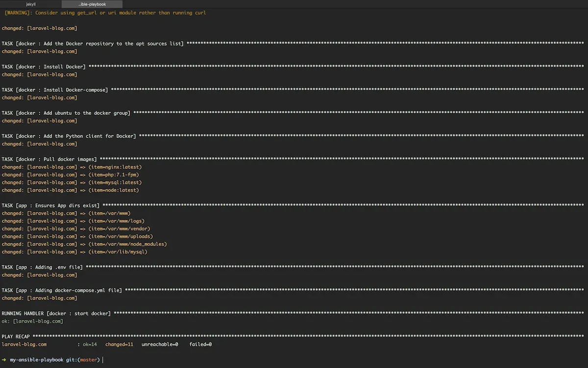Click 'Adding docker-compose.yml file' TASK line
The image size is (588, 368).
click(293, 290)
